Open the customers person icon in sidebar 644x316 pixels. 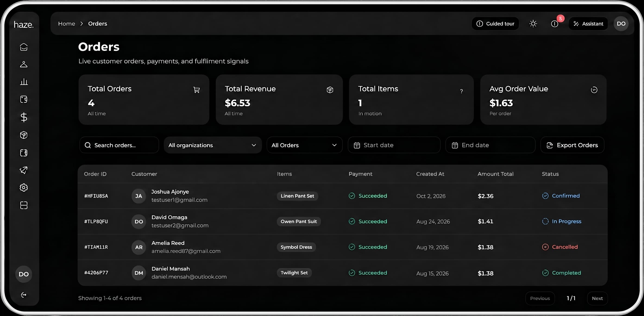coord(24,64)
